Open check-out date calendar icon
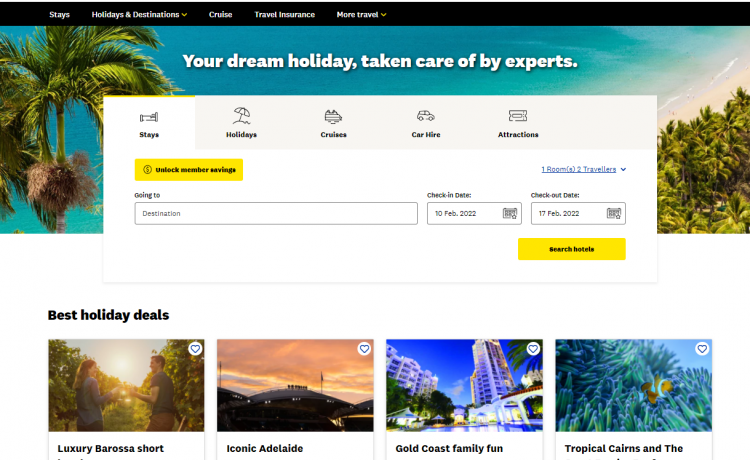The height and width of the screenshot is (460, 750). pos(614,213)
